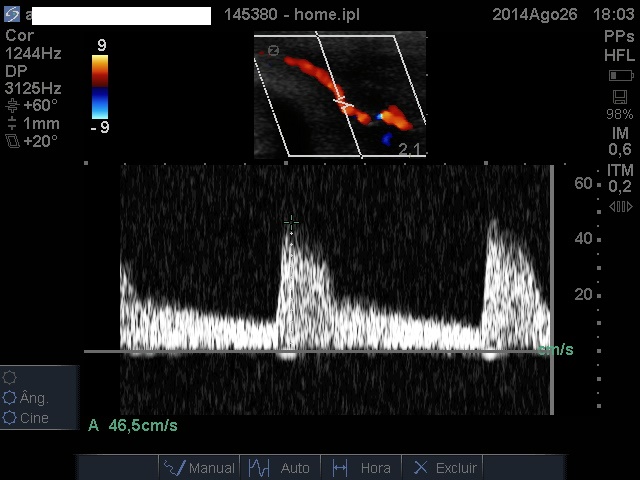640x480 pixels.
Task: Click the floppy disk storage icon
Action: (620, 97)
